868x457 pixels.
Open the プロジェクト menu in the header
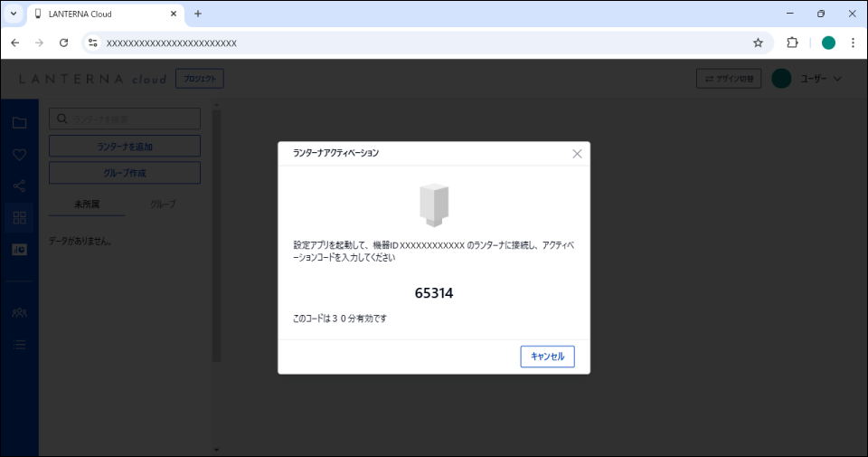click(x=200, y=79)
